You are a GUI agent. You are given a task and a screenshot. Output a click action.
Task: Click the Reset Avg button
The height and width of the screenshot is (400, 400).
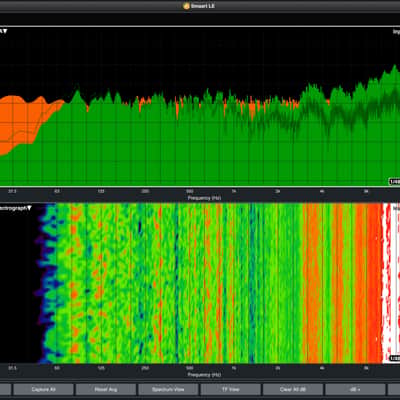(x=106, y=389)
